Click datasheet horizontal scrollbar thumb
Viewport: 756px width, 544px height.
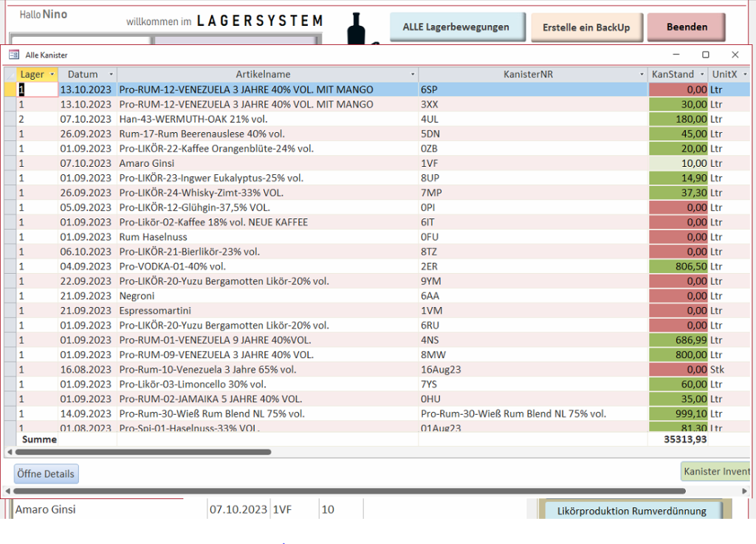pos(143,452)
